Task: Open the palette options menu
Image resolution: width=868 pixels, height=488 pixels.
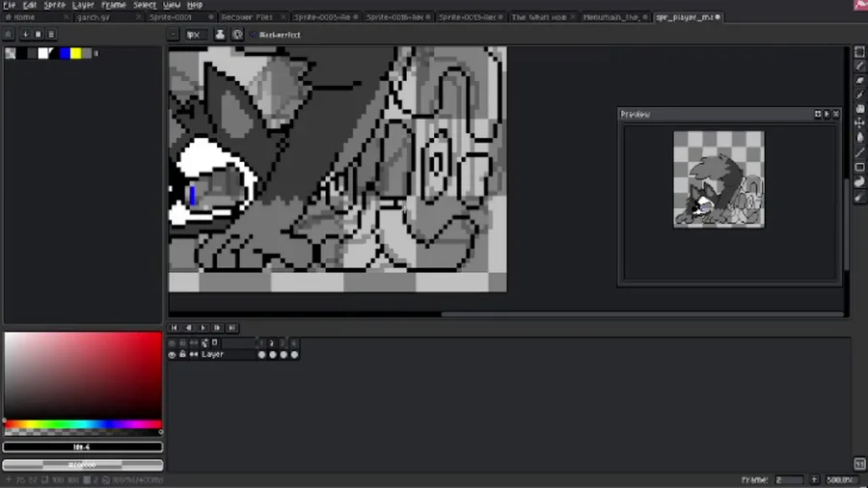Action: point(51,35)
